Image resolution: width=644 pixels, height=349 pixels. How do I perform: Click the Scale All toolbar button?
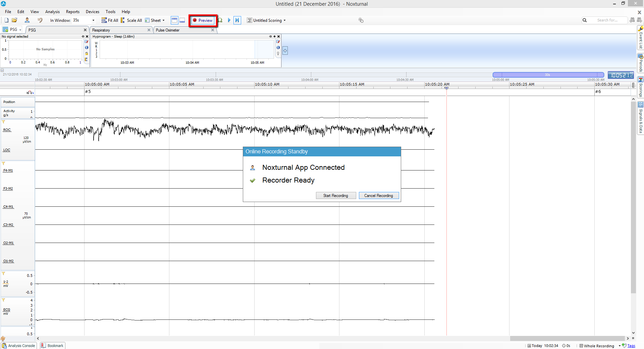[x=131, y=20]
